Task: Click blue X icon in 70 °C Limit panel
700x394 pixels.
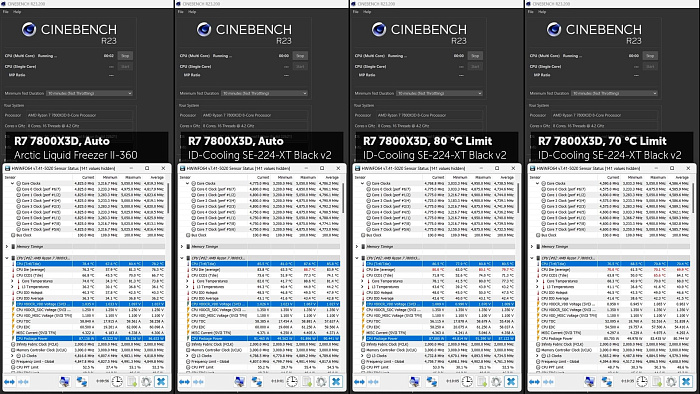Action: (x=686, y=382)
